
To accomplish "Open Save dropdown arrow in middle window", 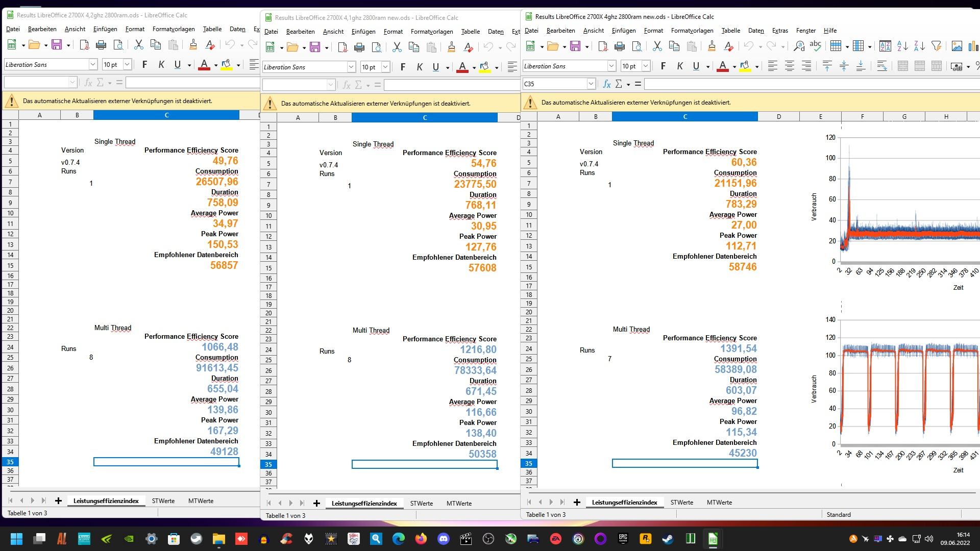I will coord(326,48).
